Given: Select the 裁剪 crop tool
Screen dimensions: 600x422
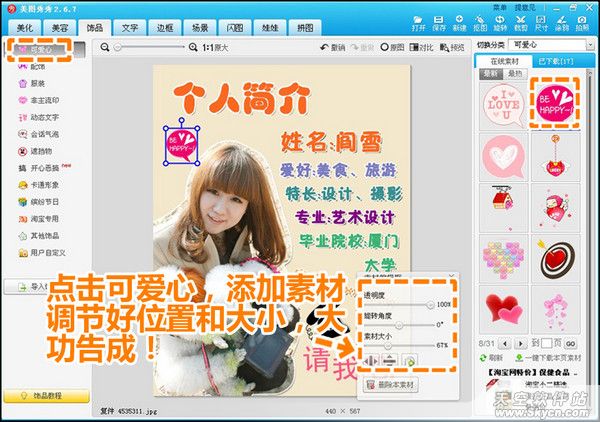Looking at the screenshot, I should [x=521, y=23].
